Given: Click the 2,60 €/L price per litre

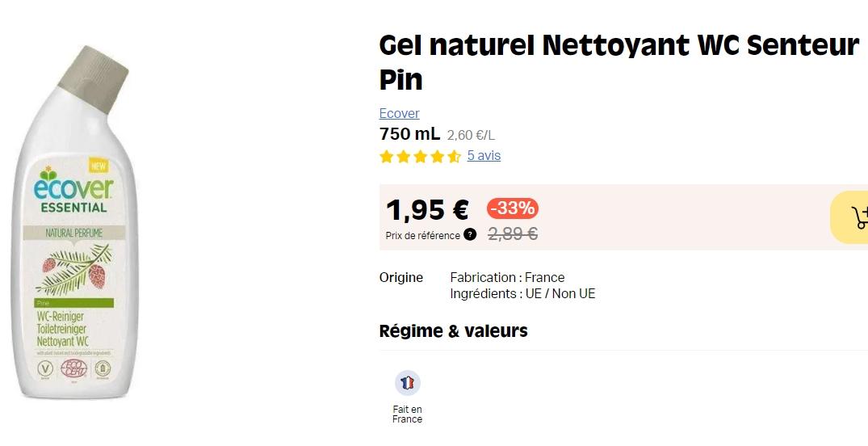Looking at the screenshot, I should pyautogui.click(x=471, y=135).
